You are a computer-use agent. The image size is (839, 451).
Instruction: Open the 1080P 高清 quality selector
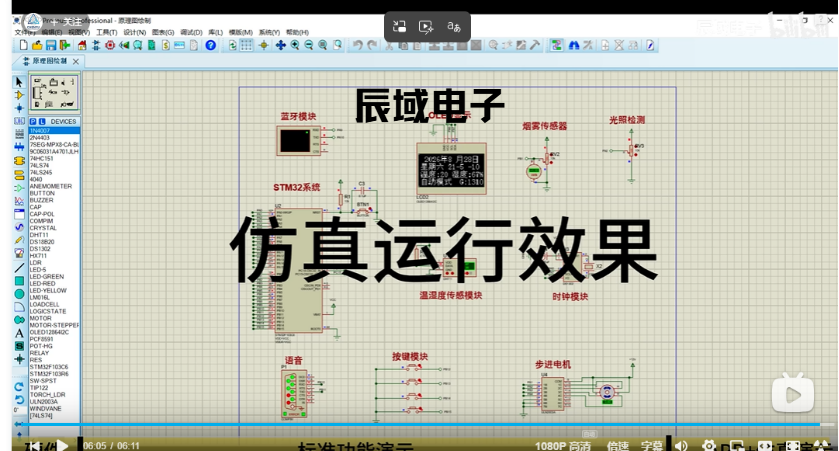pyautogui.click(x=562, y=446)
